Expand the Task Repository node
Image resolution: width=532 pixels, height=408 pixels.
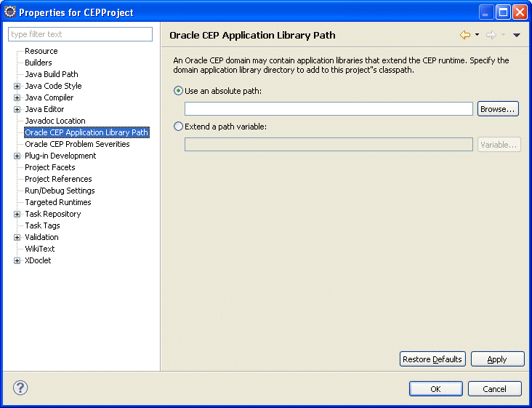coord(17,215)
